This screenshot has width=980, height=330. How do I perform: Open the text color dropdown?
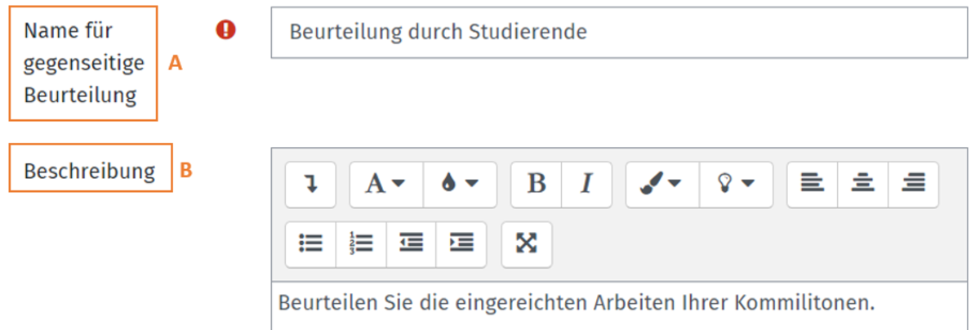coord(460,185)
